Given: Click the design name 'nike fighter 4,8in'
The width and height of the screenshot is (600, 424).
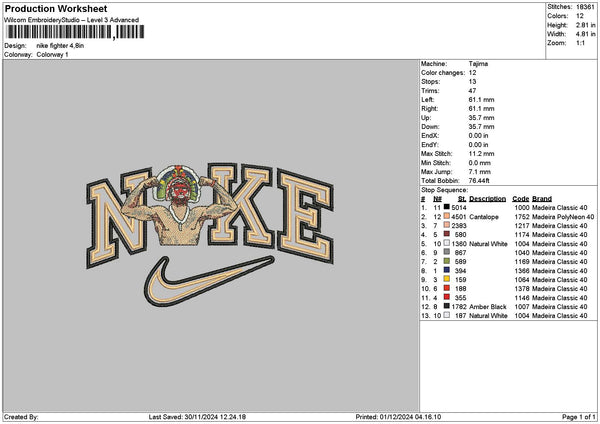Looking at the screenshot, I should coord(60,46).
